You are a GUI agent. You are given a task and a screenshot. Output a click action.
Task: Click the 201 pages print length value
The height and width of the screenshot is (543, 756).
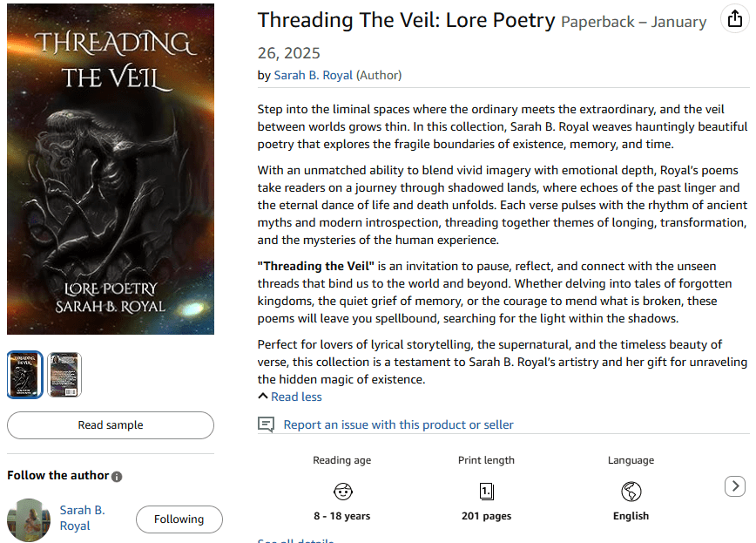click(x=486, y=516)
